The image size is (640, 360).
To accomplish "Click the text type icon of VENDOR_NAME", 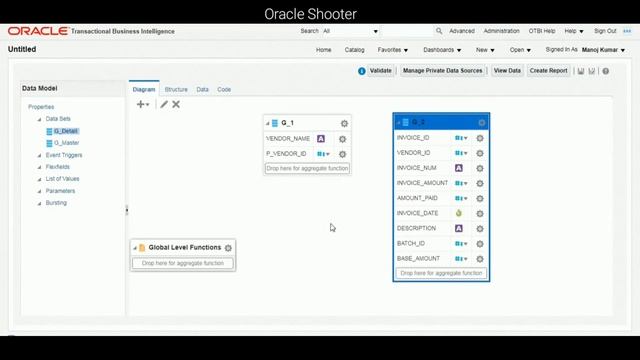I will coord(321,139).
